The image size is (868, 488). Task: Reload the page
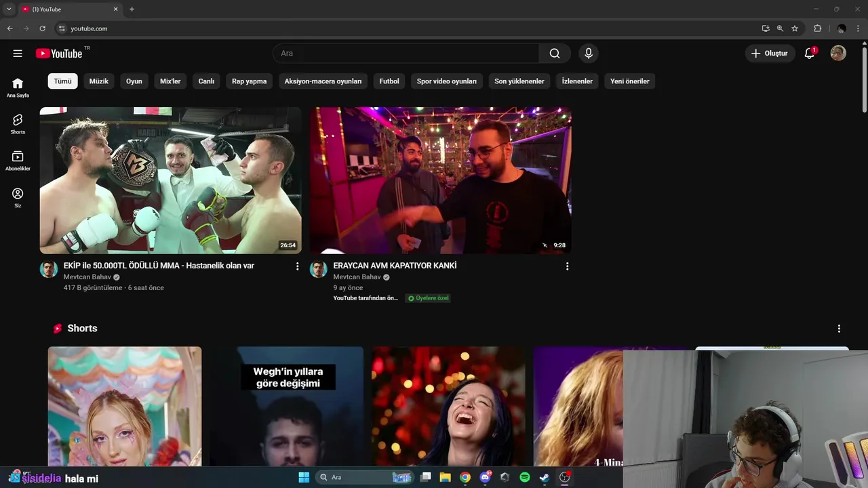point(42,28)
